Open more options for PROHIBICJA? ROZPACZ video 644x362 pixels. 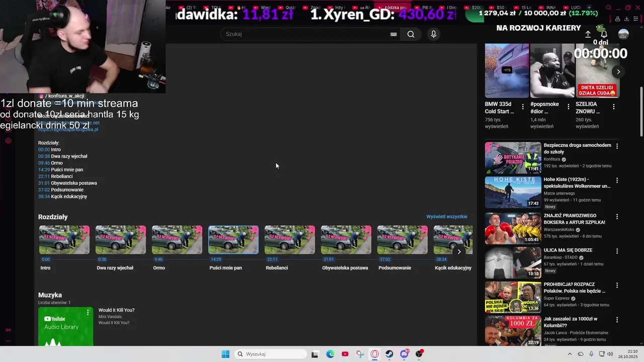tap(617, 285)
